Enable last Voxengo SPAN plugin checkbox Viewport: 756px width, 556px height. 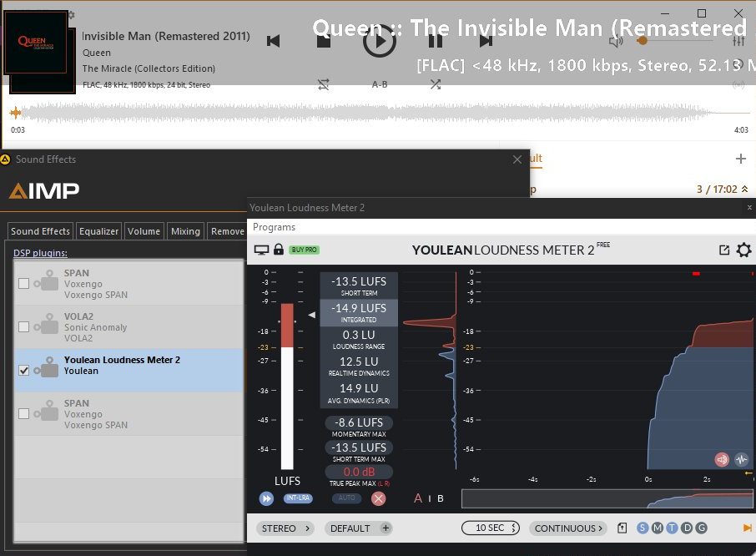point(23,414)
